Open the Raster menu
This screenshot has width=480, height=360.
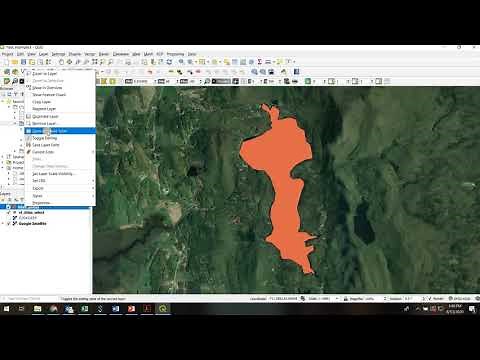coord(104,54)
